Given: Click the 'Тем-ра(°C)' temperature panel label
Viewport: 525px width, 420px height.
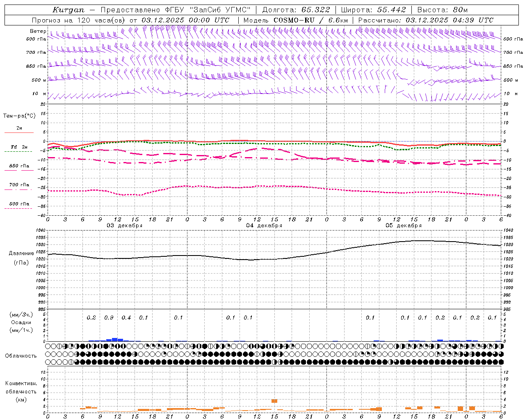Looking at the screenshot, I should [x=19, y=116].
